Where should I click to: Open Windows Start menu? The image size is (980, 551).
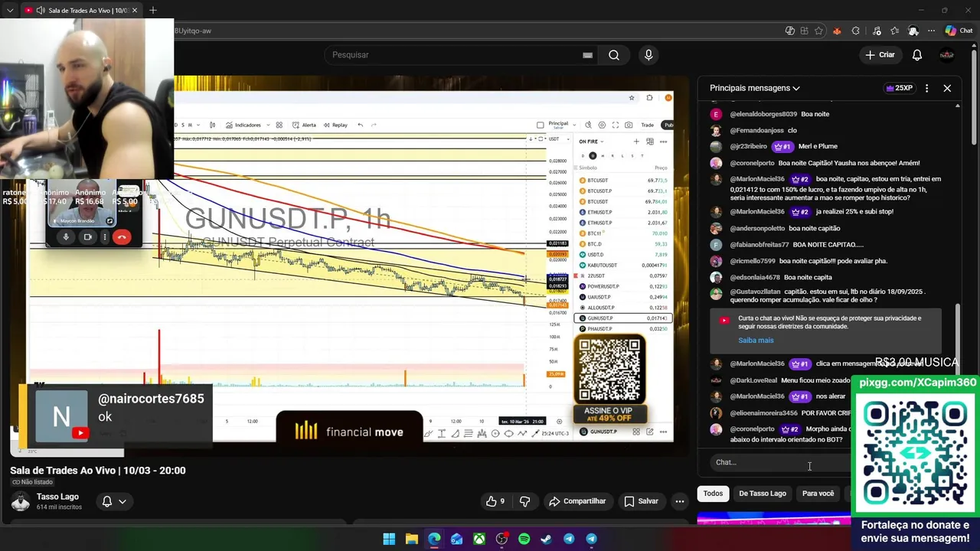point(389,539)
